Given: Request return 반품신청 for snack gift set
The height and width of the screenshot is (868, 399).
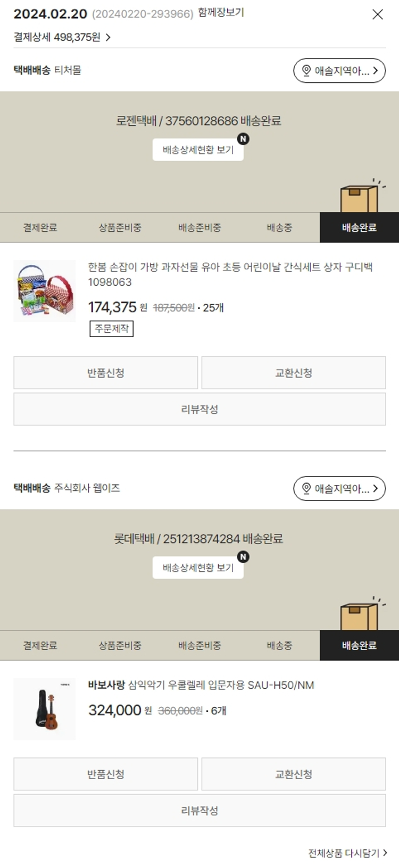Looking at the screenshot, I should point(106,373).
